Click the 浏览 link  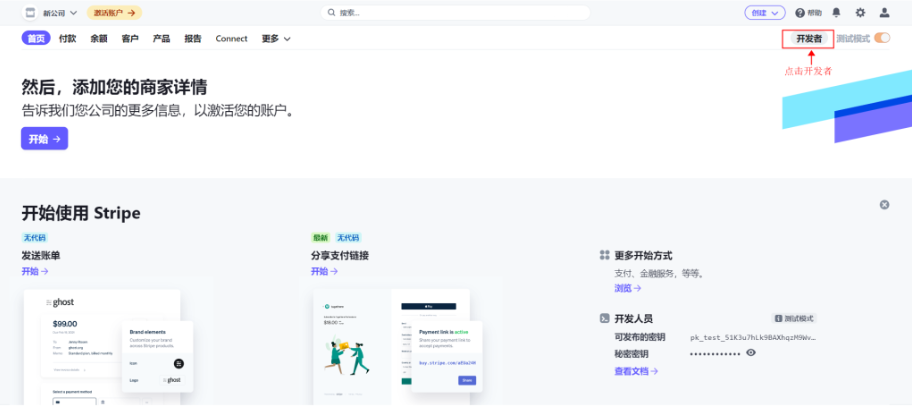click(628, 288)
